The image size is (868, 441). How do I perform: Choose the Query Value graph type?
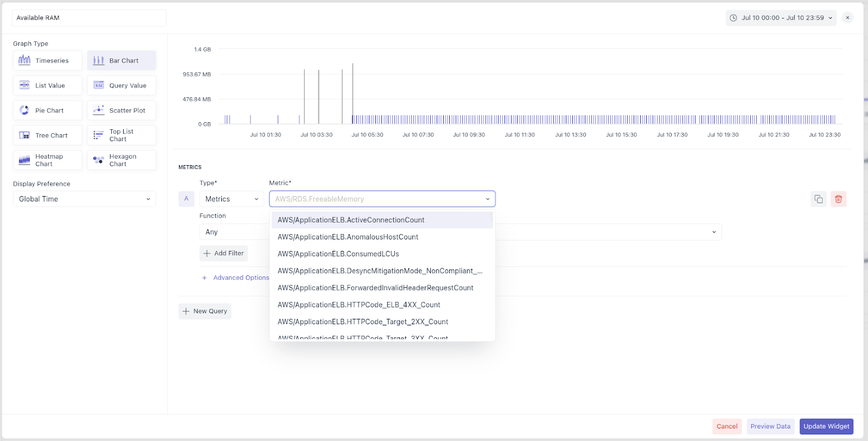click(122, 85)
